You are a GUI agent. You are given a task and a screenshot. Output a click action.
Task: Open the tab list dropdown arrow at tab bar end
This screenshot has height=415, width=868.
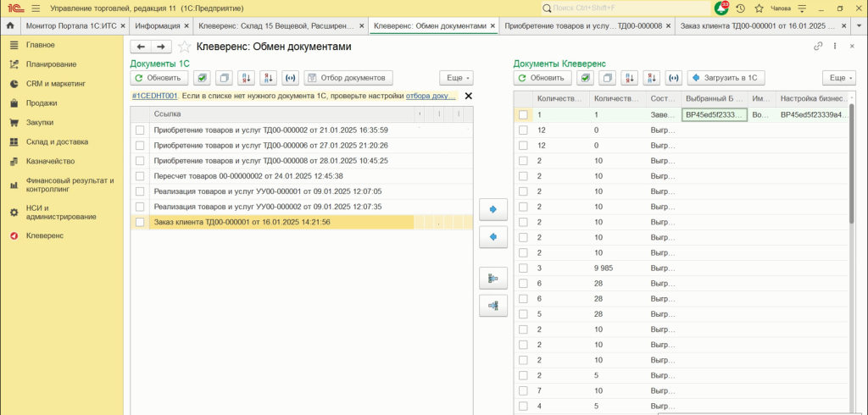point(860,26)
